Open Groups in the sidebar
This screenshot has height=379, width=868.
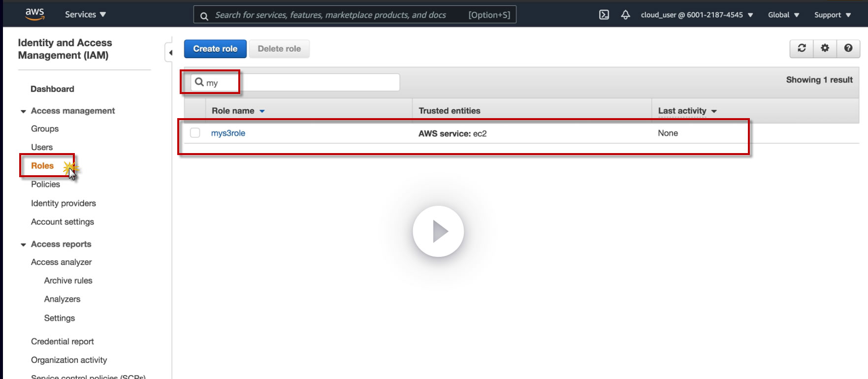pyautogui.click(x=45, y=129)
